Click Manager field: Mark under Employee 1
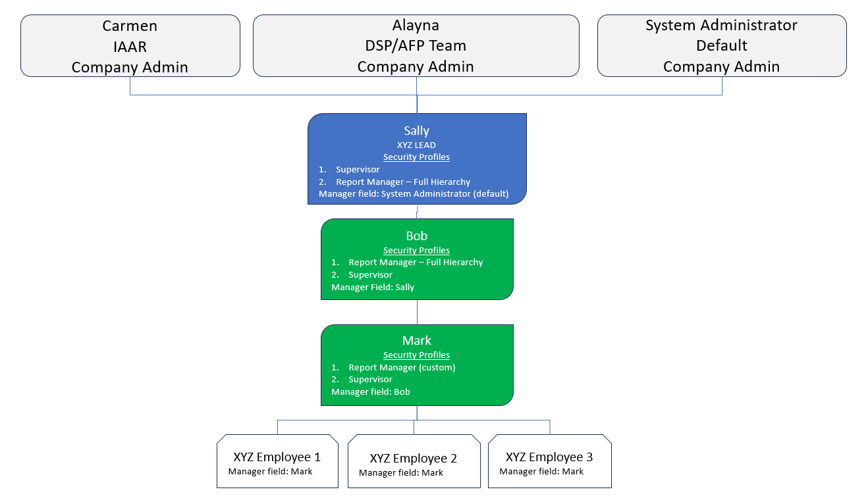Screen dimensions: 868x502 point(270,471)
